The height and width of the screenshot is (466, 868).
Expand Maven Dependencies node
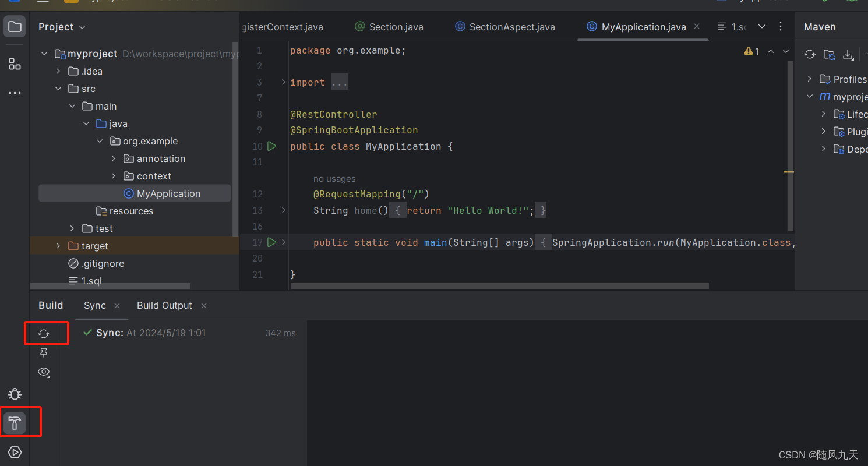point(824,149)
